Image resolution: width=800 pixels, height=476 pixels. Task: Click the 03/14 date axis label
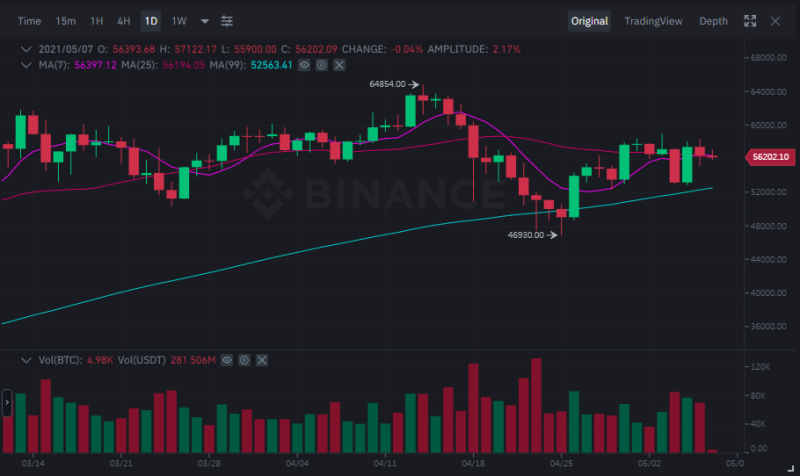33,463
